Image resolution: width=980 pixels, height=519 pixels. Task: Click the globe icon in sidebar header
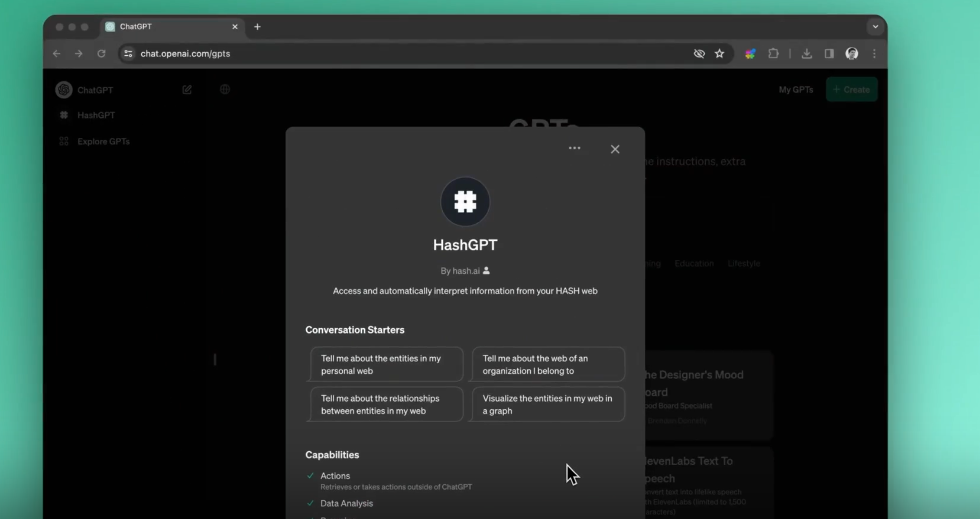click(225, 90)
